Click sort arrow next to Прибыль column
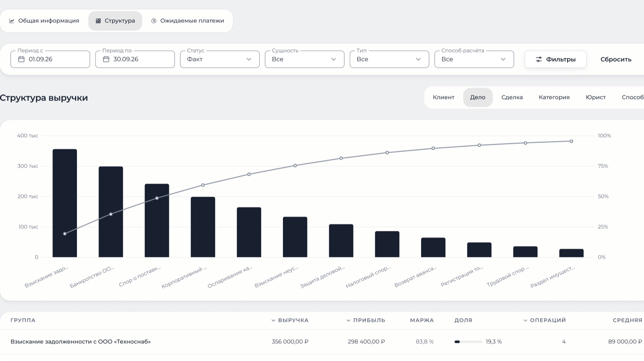644x361 pixels. 348,320
